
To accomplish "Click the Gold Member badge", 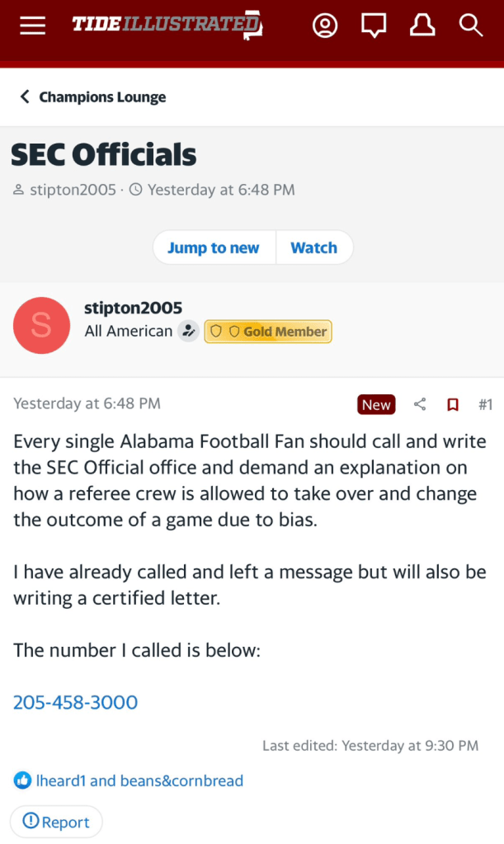I will click(x=268, y=332).
